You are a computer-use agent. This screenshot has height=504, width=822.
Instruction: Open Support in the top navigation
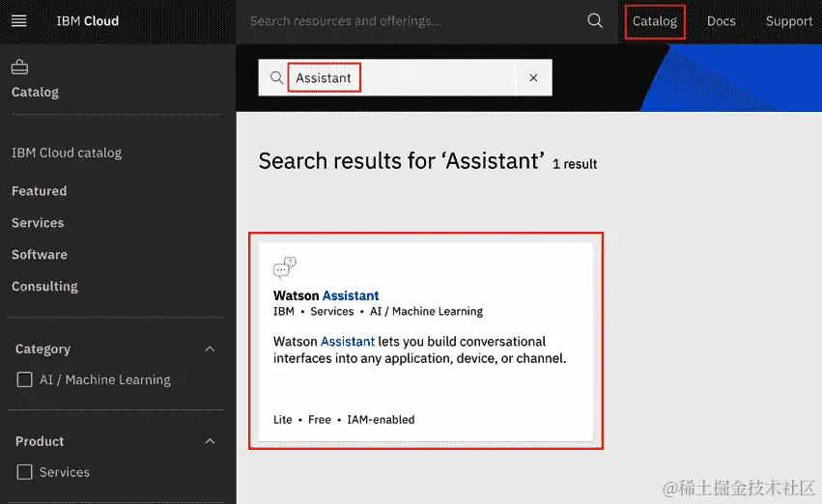tap(789, 21)
